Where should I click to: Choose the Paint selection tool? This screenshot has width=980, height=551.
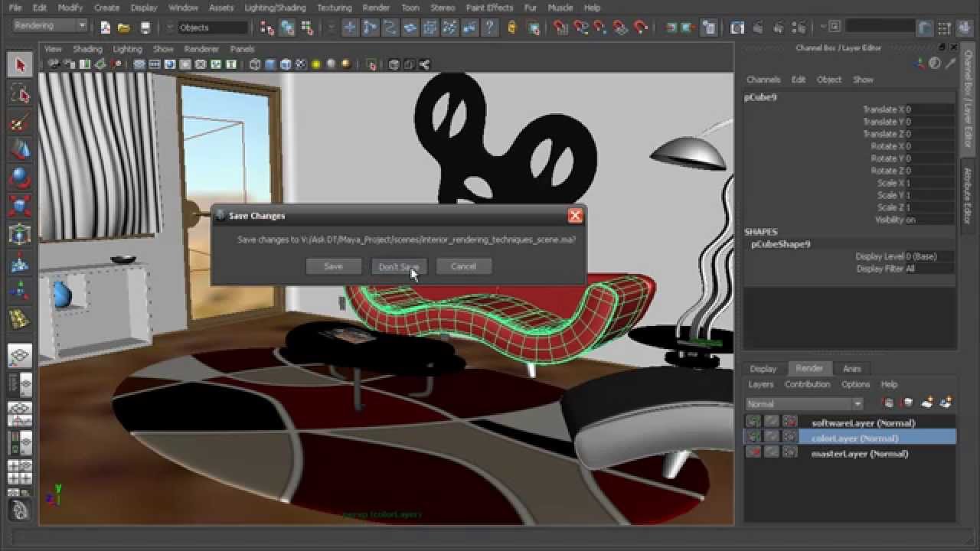click(20, 122)
